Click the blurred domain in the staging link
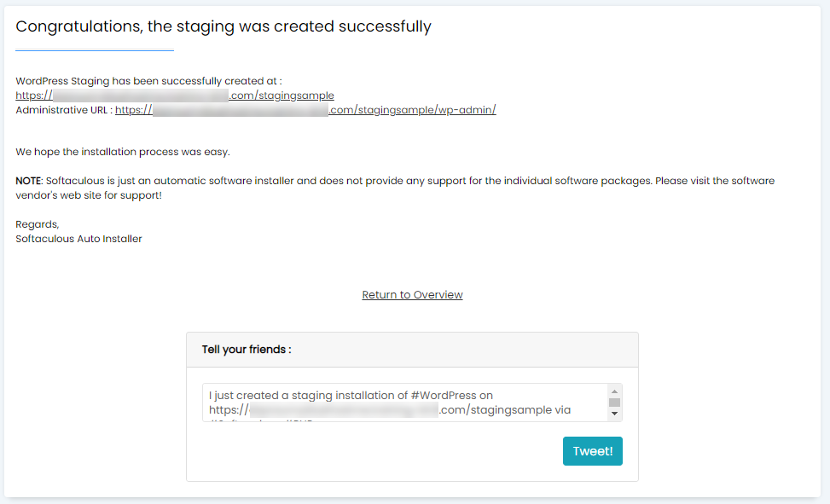Screen dimensions: 830x504 [141, 96]
